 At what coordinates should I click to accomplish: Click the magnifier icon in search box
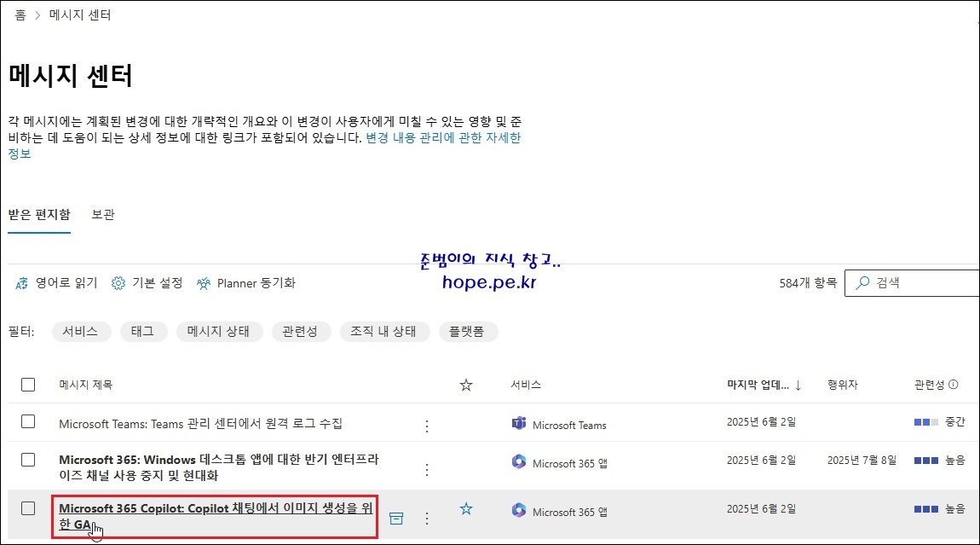[x=862, y=283]
